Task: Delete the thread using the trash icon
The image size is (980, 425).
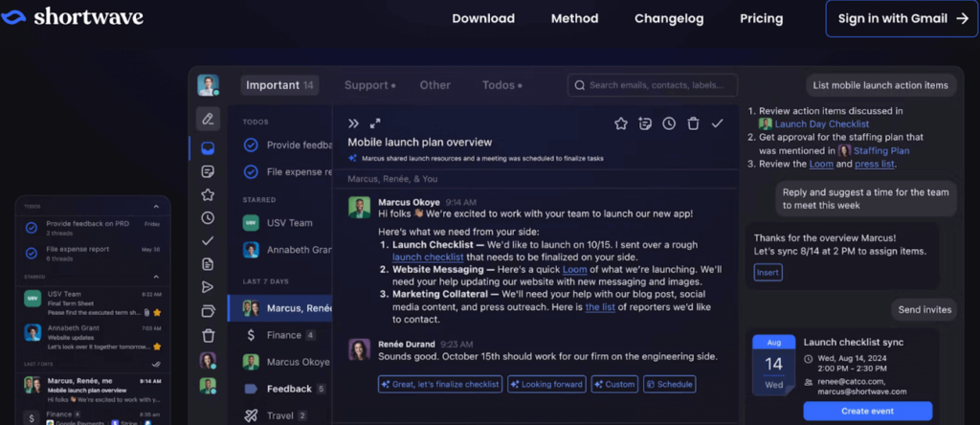Action: point(693,123)
